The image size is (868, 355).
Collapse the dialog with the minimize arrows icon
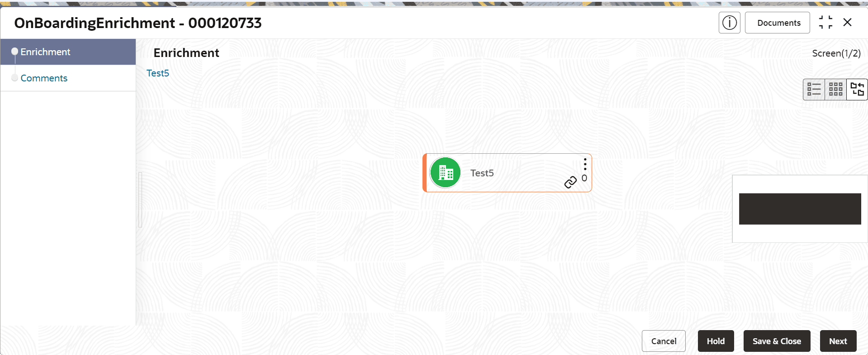[825, 22]
